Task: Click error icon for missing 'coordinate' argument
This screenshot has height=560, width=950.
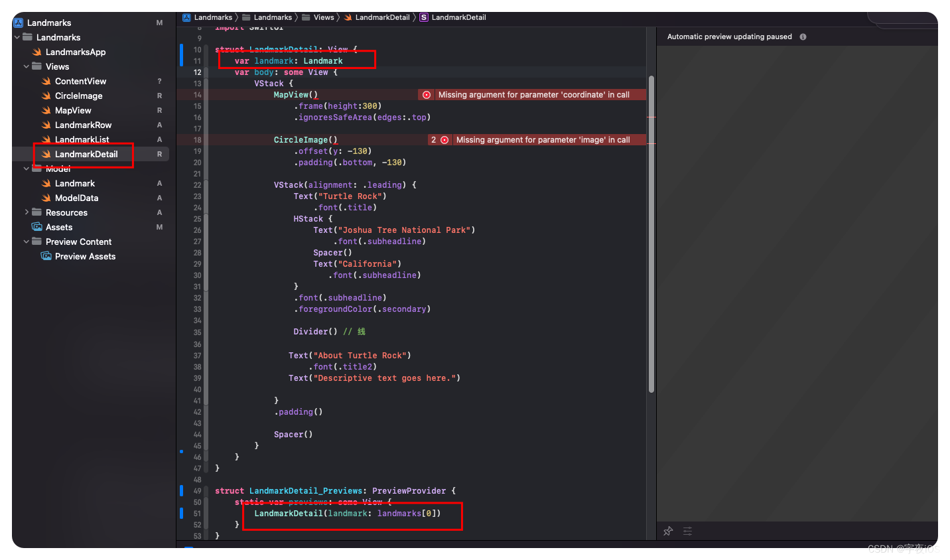Action: click(427, 95)
